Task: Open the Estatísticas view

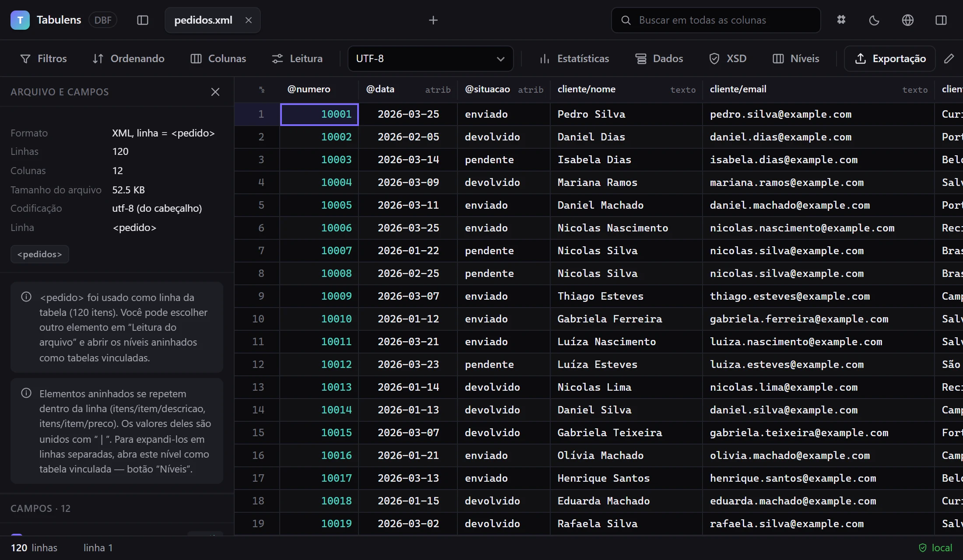Action: [574, 59]
